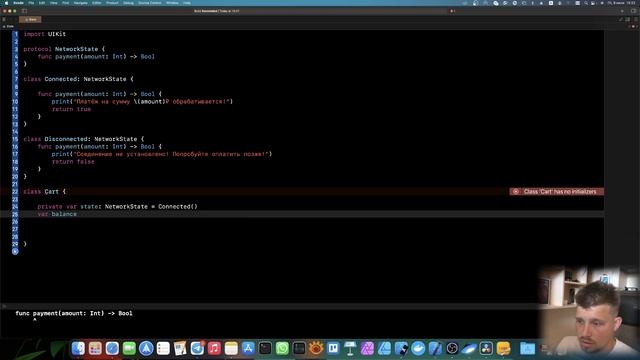Open Reminders from the Dock

163,348
